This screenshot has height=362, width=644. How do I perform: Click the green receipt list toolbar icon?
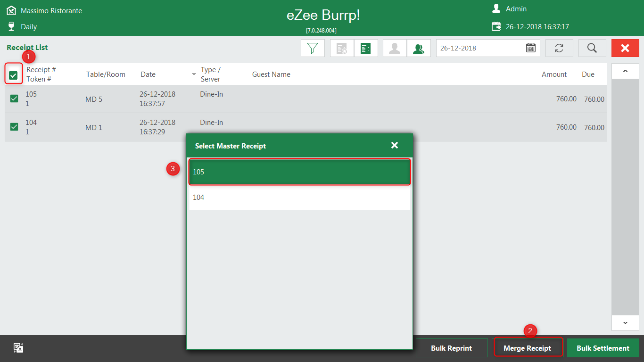(x=366, y=48)
